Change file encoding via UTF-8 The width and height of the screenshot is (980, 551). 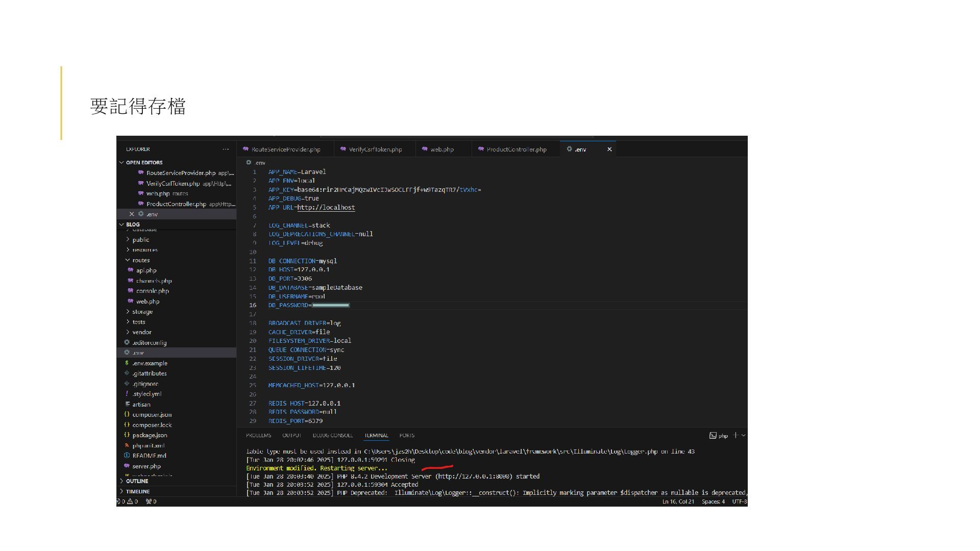pyautogui.click(x=740, y=502)
